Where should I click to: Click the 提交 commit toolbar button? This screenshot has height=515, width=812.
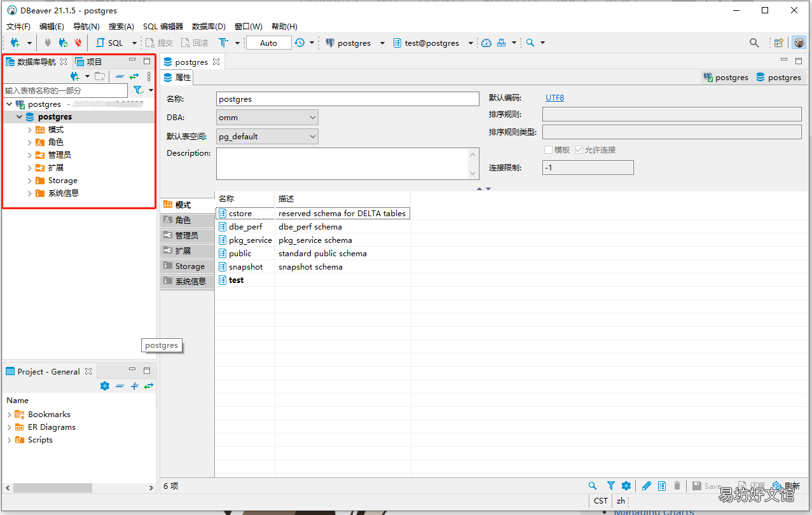pos(159,43)
